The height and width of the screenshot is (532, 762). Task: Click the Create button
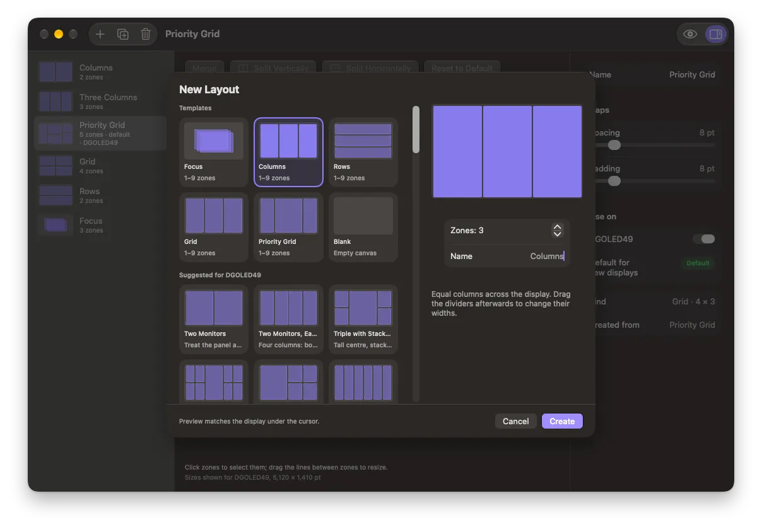562,421
